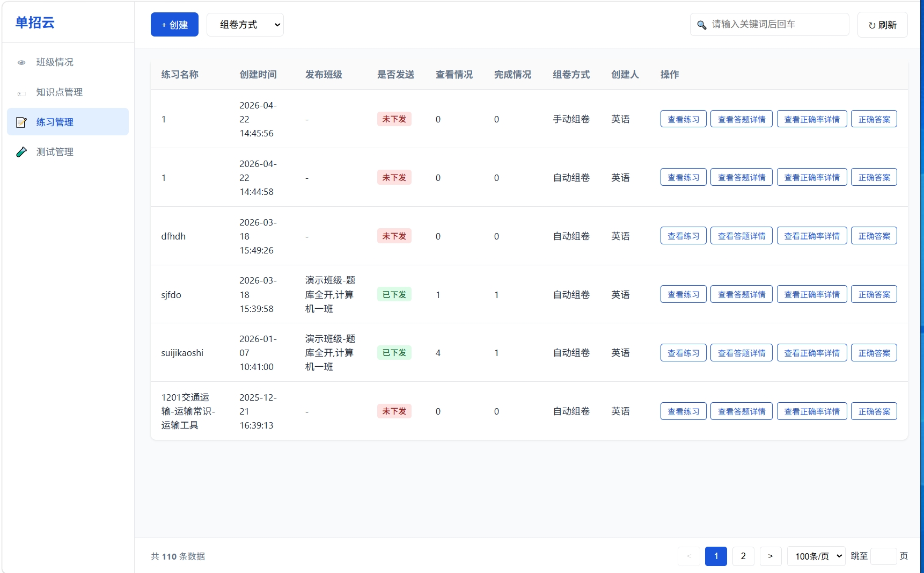Click the 共 110 条数据 total count text
Screen dimensions: 924x573
[x=178, y=556]
